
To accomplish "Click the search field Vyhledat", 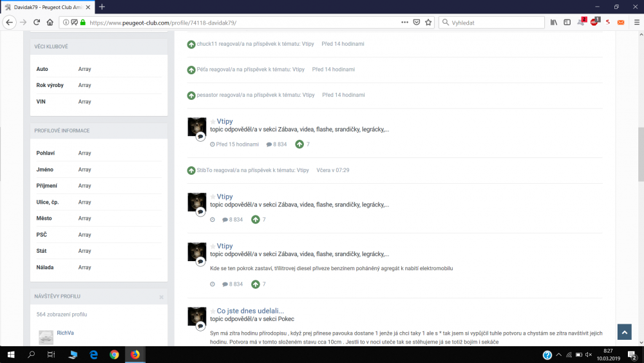I will pos(491,23).
